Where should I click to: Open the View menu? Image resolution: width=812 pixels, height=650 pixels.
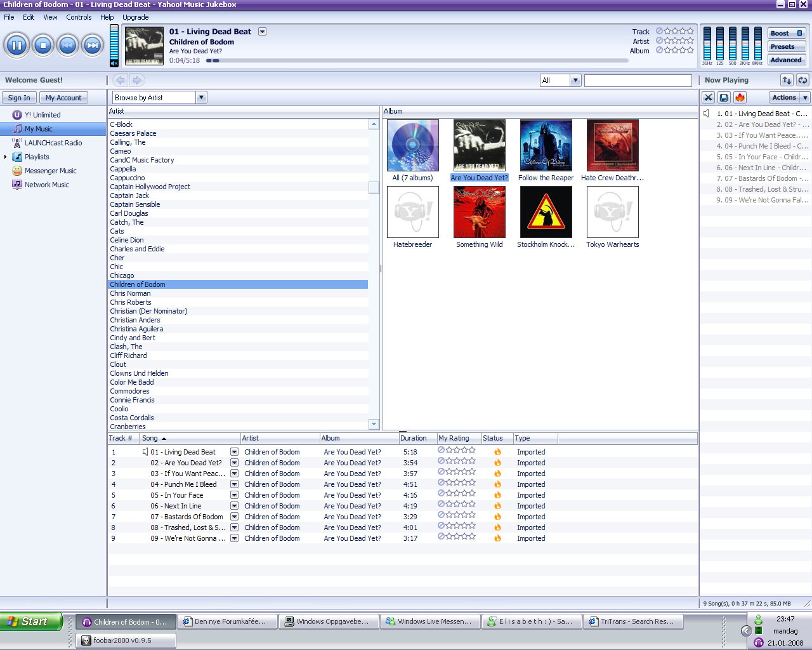click(x=50, y=17)
